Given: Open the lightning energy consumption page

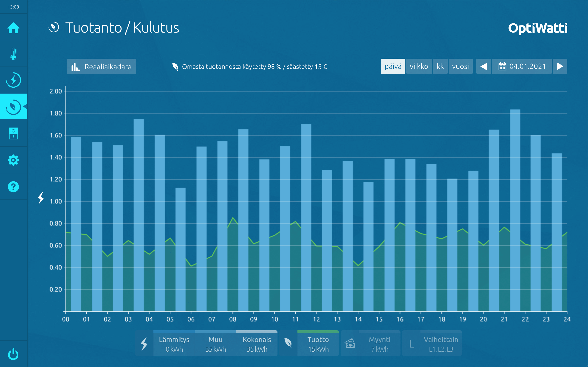Looking at the screenshot, I should point(13,80).
